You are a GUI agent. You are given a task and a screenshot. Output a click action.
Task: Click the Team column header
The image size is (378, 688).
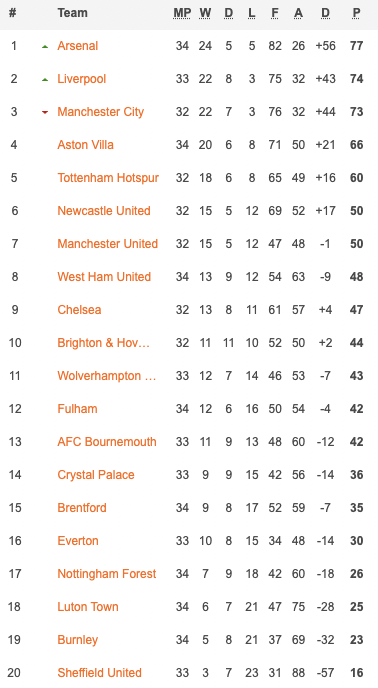pyautogui.click(x=72, y=13)
